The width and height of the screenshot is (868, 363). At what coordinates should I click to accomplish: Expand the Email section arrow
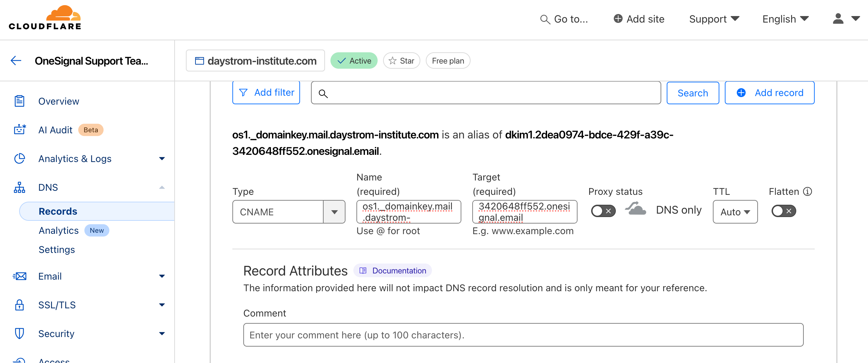click(162, 276)
